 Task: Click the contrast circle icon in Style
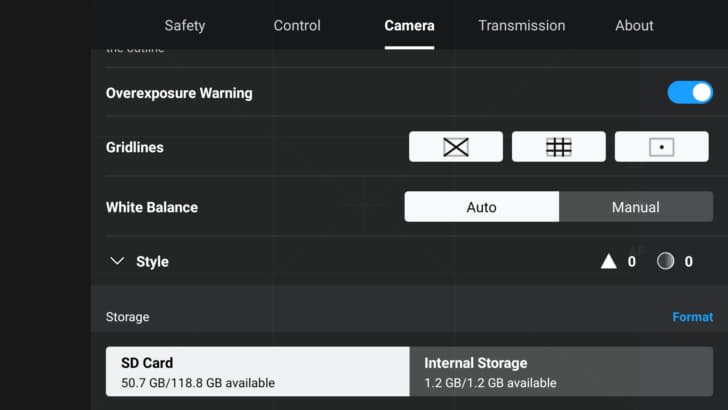coord(666,262)
